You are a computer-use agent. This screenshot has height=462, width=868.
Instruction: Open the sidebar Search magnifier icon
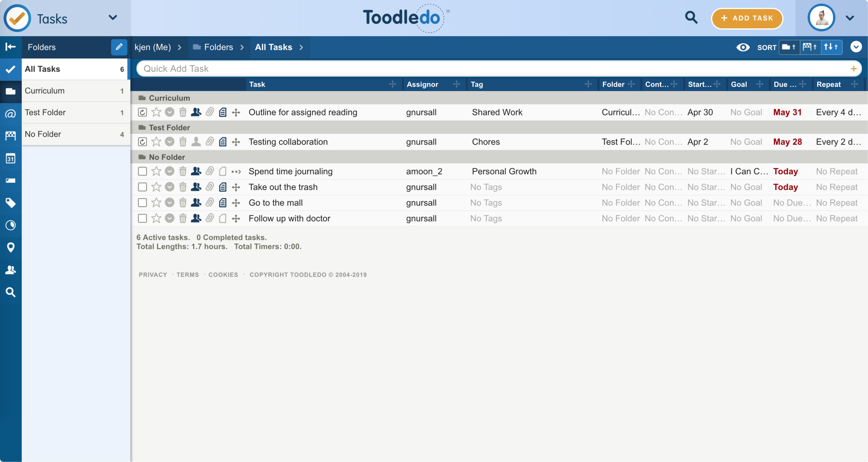click(10, 292)
